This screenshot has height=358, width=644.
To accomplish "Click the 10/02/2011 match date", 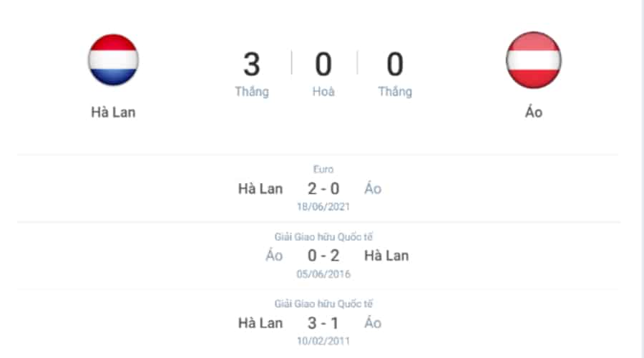I will tap(323, 341).
